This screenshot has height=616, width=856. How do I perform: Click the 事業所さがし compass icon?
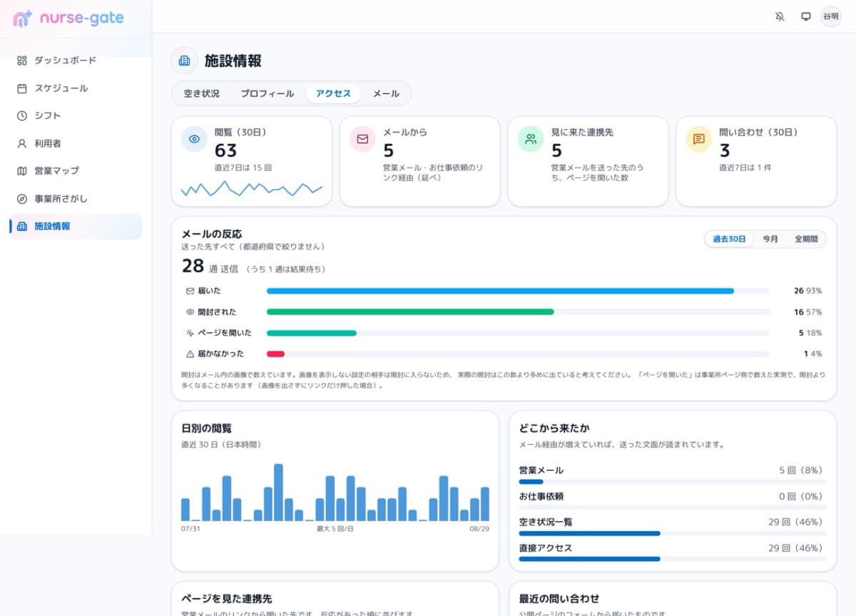point(21,199)
